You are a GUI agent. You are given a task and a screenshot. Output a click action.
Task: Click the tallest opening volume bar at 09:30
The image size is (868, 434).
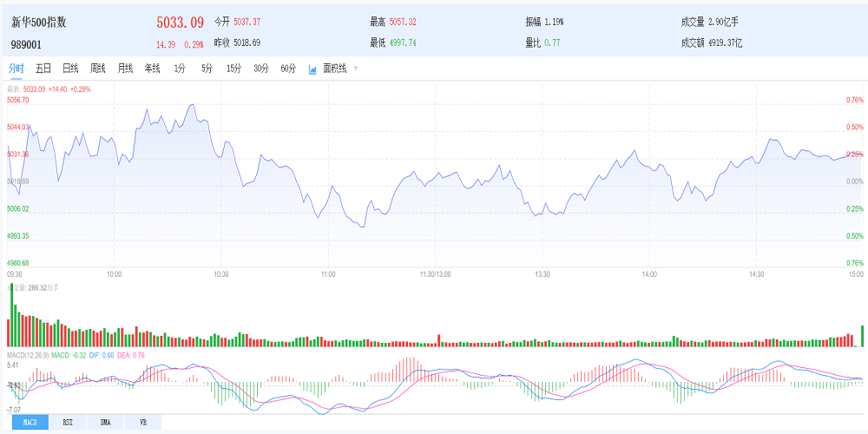(x=11, y=314)
